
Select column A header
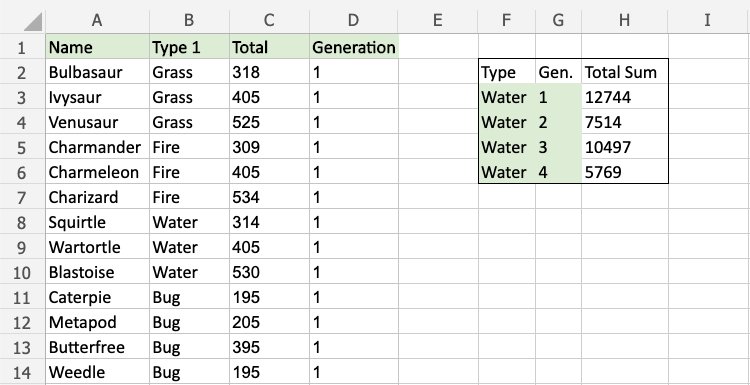coord(97,20)
